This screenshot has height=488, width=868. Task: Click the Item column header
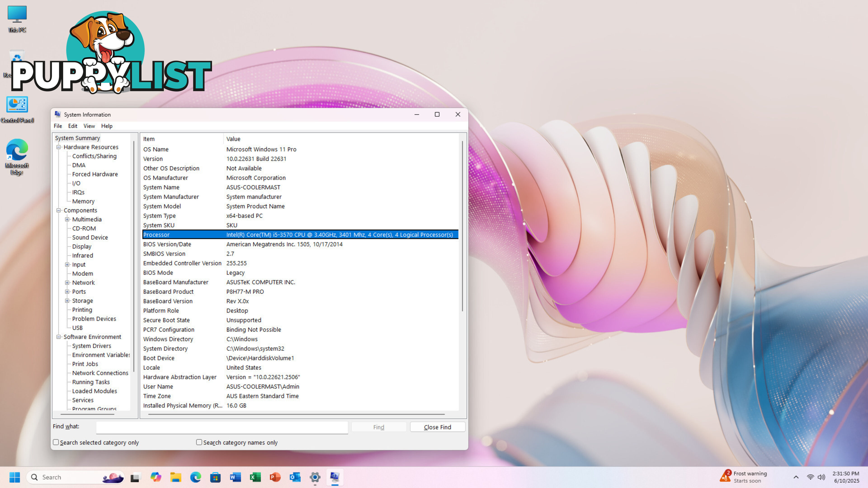[x=182, y=139]
